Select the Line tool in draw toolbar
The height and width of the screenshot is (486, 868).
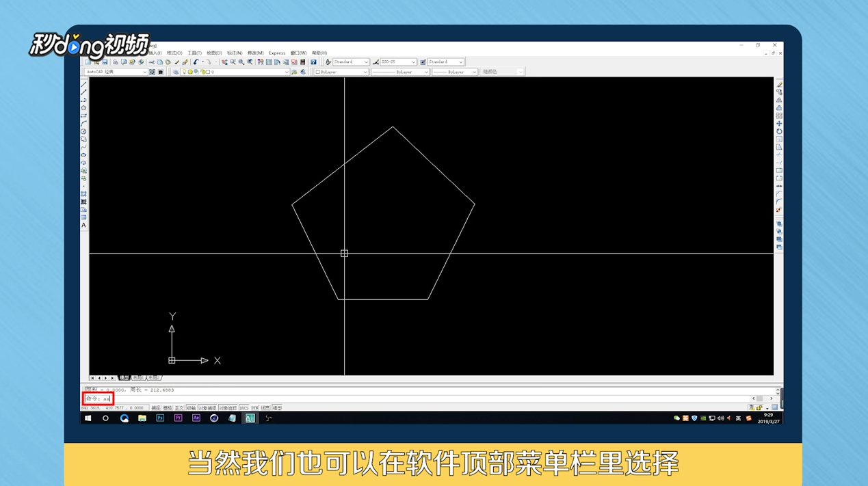pos(83,85)
